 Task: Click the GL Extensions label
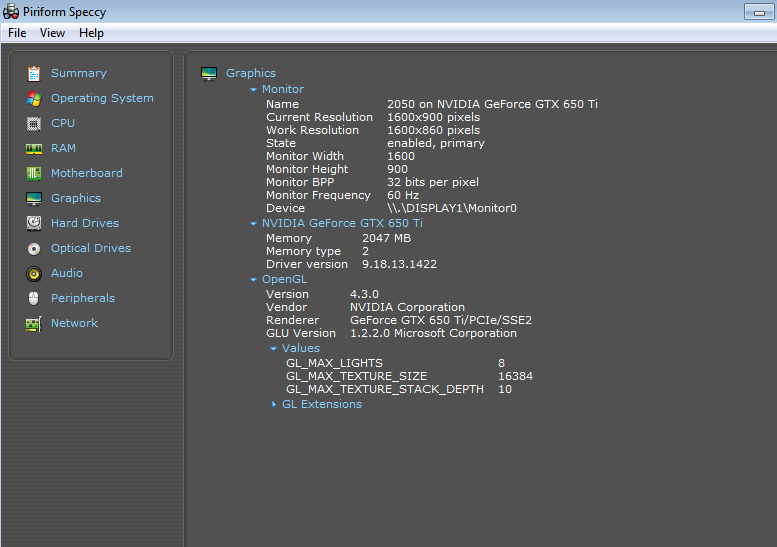click(x=322, y=404)
